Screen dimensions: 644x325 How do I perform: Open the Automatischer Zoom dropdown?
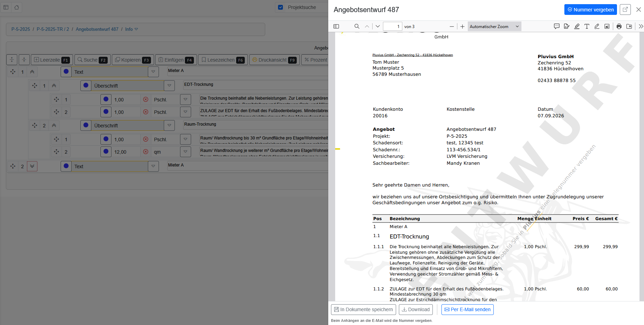click(494, 26)
